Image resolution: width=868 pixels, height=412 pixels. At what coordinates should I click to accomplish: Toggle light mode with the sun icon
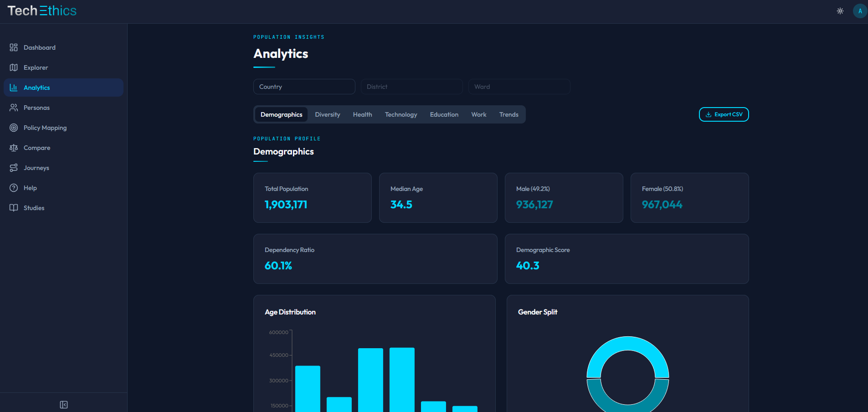pyautogui.click(x=840, y=10)
